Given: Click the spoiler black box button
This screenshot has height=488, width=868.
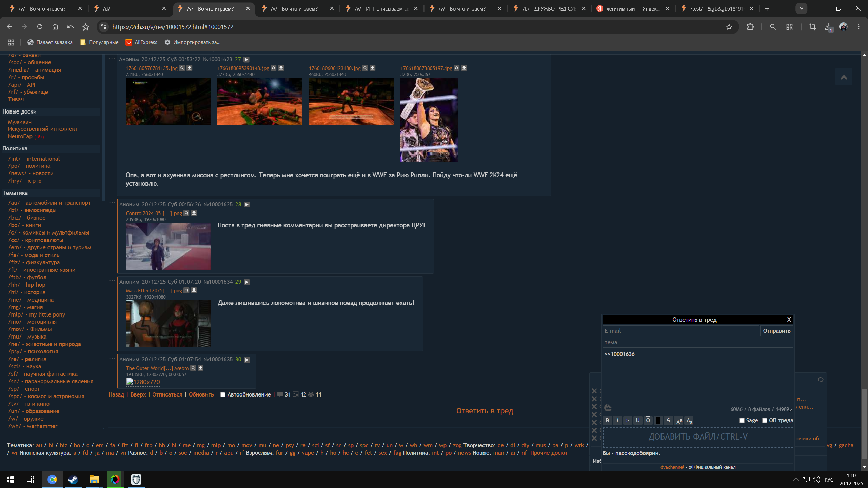Looking at the screenshot, I should coord(658,421).
